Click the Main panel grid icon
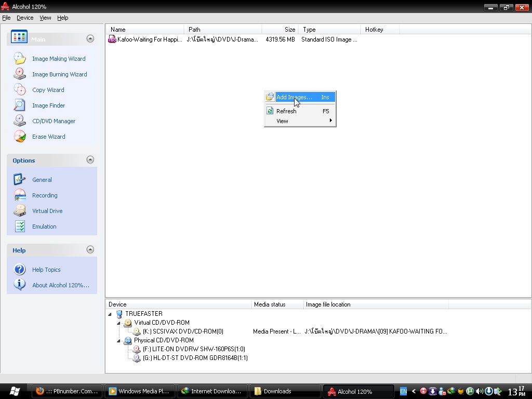532x399 pixels. [x=19, y=36]
